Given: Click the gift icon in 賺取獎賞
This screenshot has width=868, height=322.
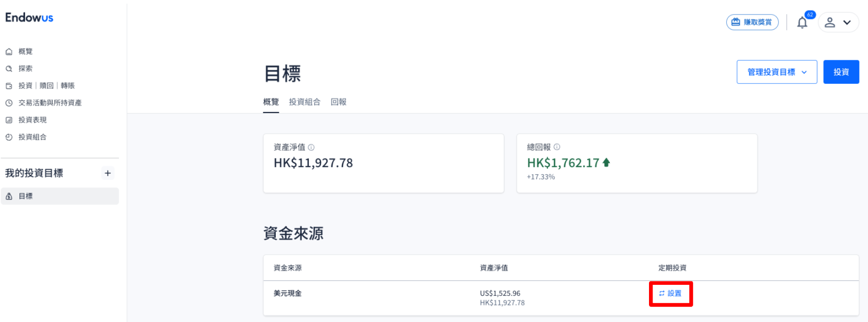Looking at the screenshot, I should coord(736,22).
